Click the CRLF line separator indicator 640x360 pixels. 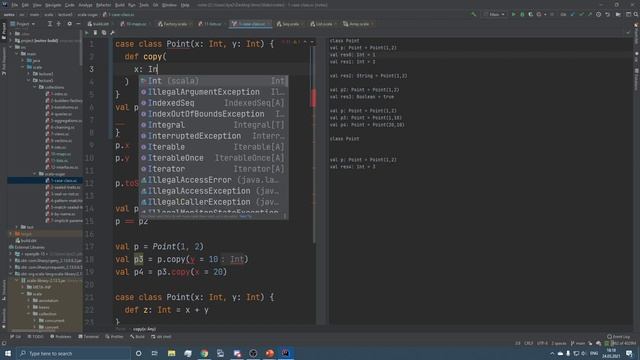(529, 343)
